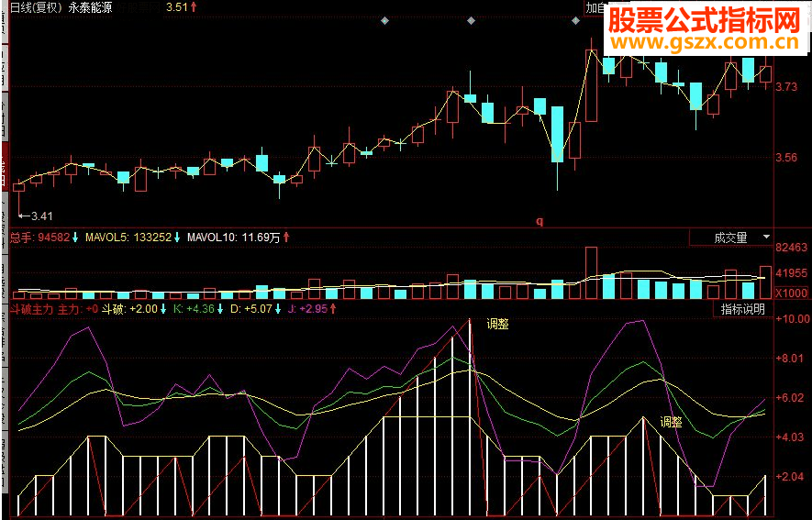Click the cyan down arrow after 总手 94582
Image resolution: width=812 pixels, height=520 pixels.
click(x=75, y=238)
